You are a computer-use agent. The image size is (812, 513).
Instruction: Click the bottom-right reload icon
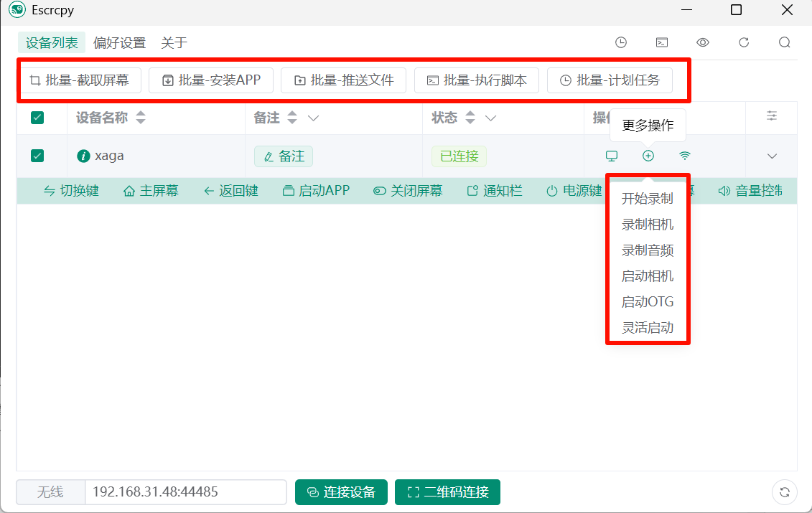pos(785,492)
